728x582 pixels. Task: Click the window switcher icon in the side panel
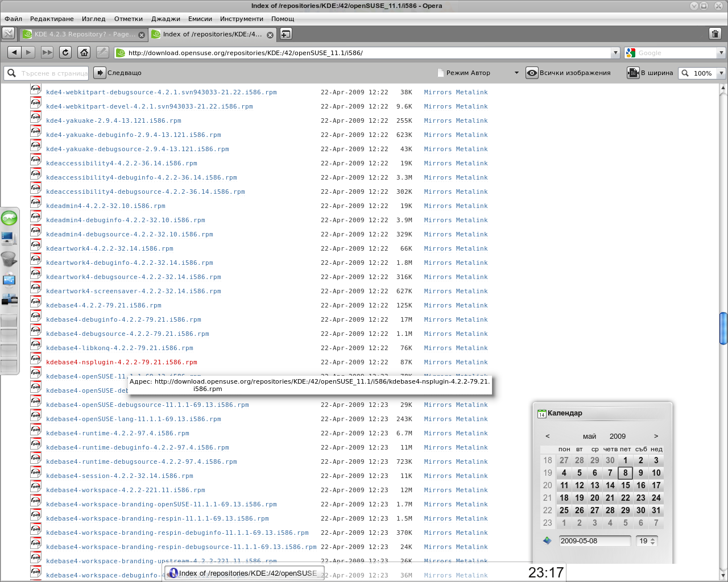coord(9,299)
